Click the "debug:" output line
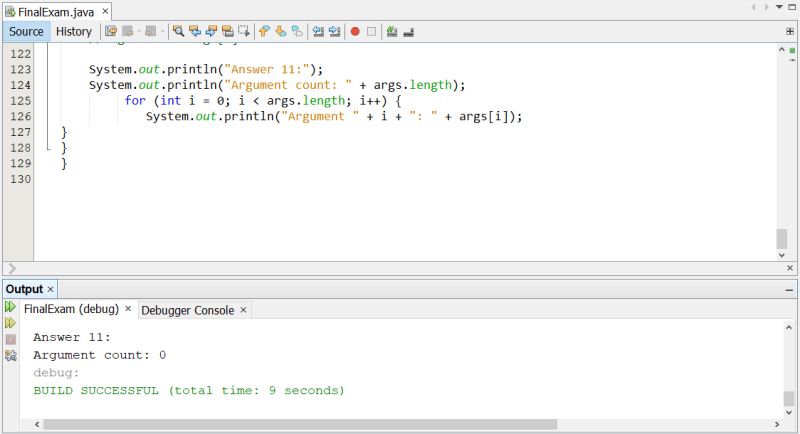Viewport: 800px width, 434px height. (x=56, y=373)
